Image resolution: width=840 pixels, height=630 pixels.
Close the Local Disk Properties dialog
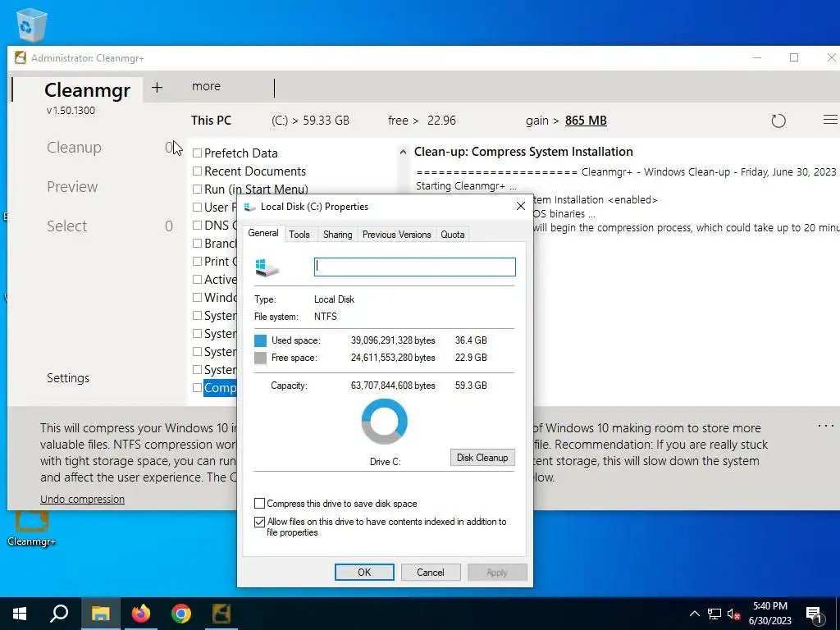(x=520, y=206)
